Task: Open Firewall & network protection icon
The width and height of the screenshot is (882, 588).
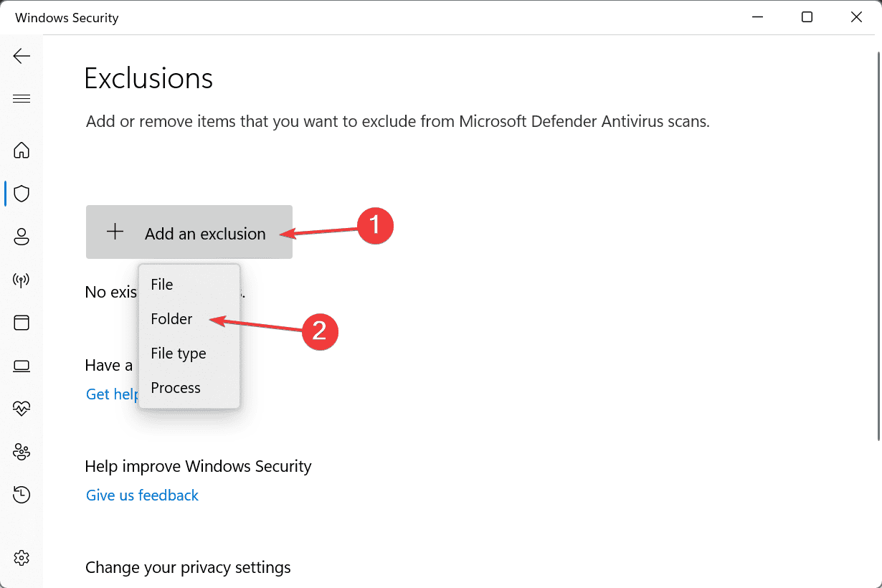Action: pos(22,280)
